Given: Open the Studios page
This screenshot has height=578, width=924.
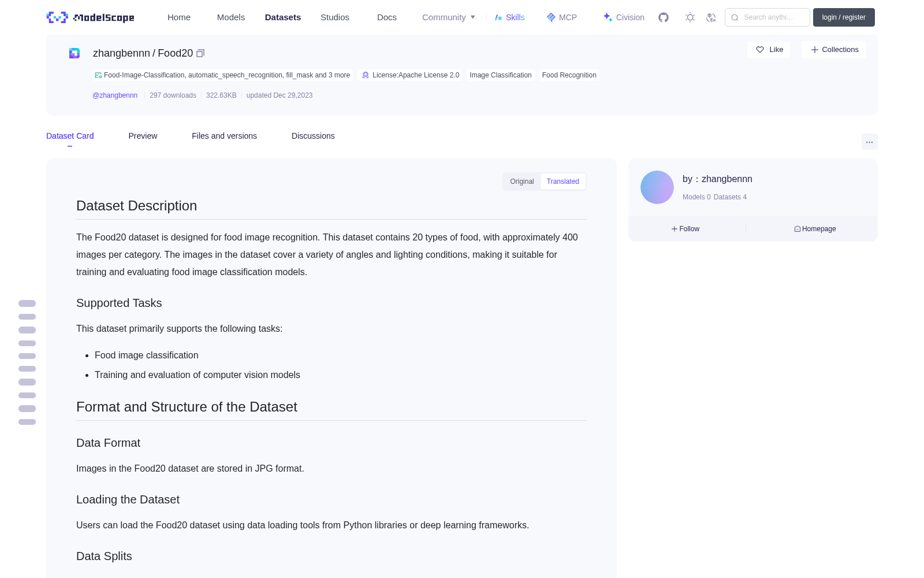Looking at the screenshot, I should click(335, 17).
